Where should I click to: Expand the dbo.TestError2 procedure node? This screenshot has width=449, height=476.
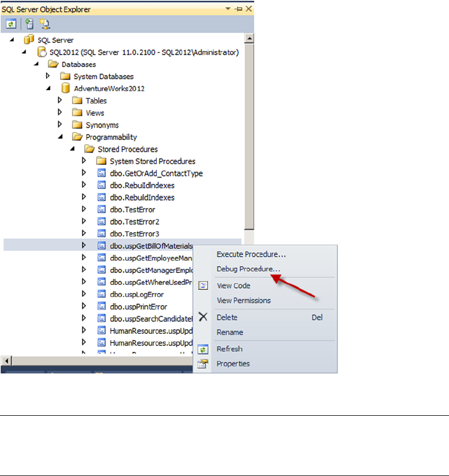84,221
